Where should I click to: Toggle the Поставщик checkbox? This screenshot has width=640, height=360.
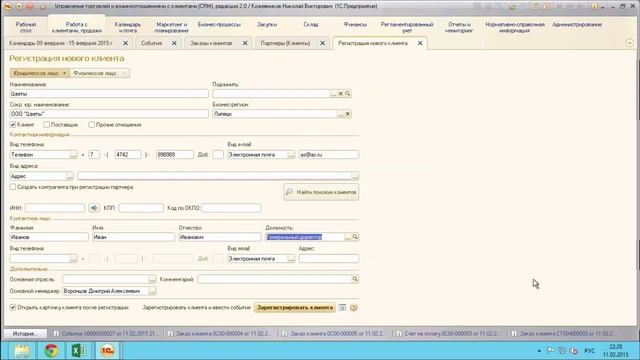[x=47, y=124]
